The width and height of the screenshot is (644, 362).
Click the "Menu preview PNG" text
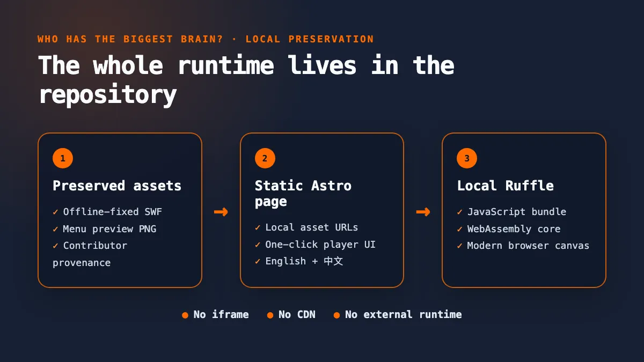109,229
